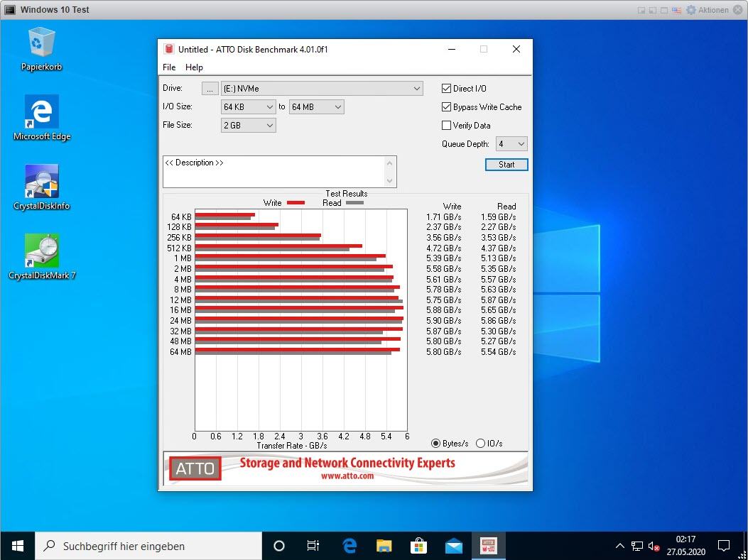The height and width of the screenshot is (560, 748).
Task: Click the description box scroll-up arrow
Action: [390, 163]
